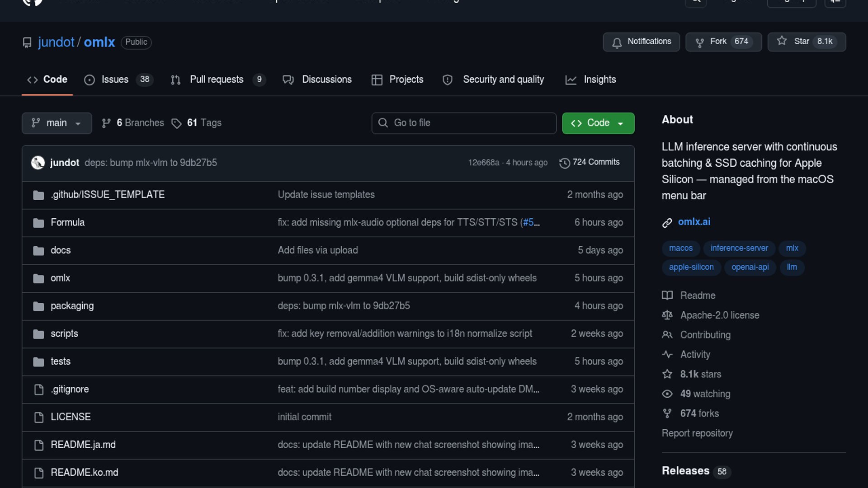Open the Pull requests tab
The height and width of the screenshot is (488, 868).
[217, 80]
